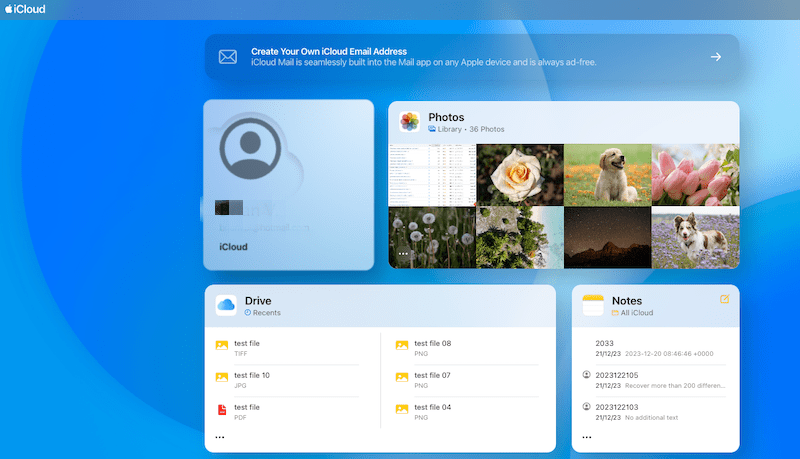This screenshot has width=800, height=459.
Task: Open the dandelions photo thumbnail
Action: point(432,238)
